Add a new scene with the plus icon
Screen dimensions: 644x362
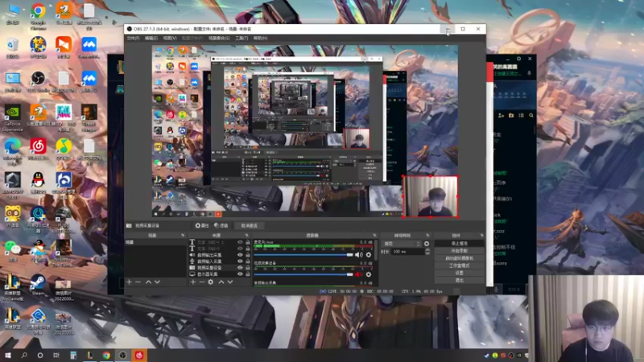point(129,282)
